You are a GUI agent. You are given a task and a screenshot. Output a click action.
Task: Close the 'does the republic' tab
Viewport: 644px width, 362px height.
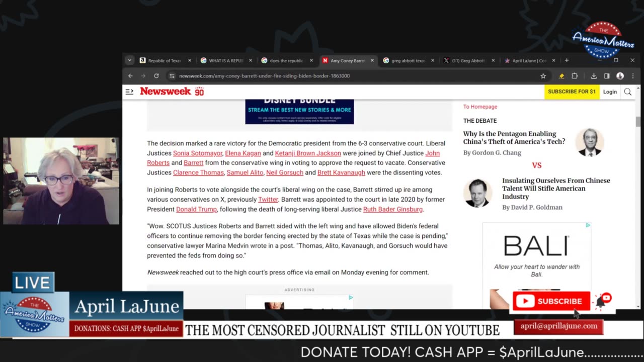[311, 60]
